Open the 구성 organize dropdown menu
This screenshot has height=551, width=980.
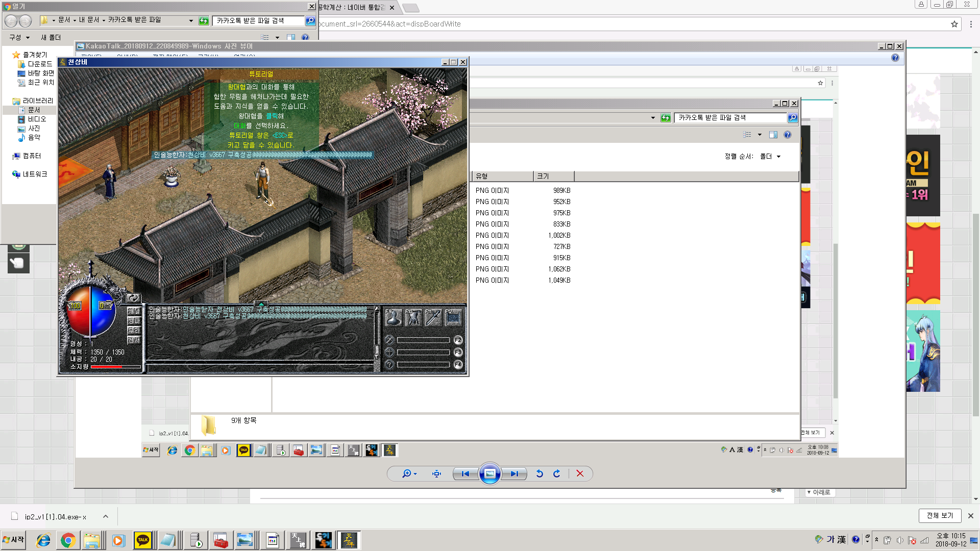click(19, 37)
